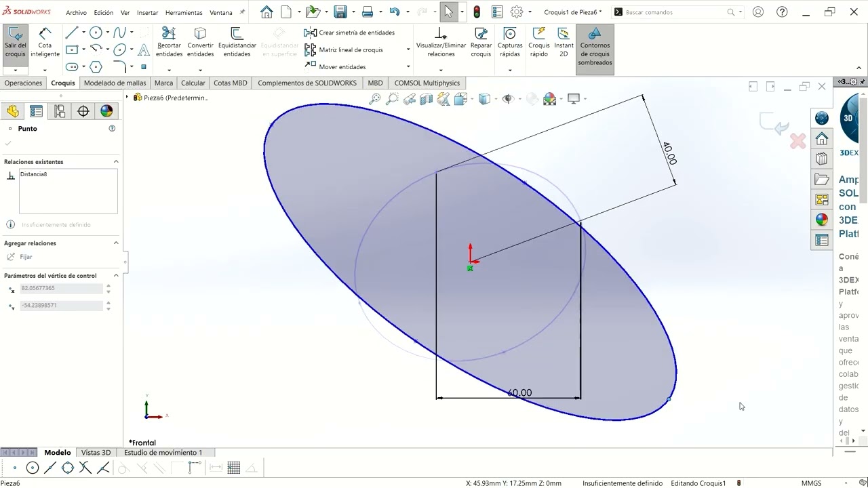Open Recortar entidades dropdown arrow
The height and width of the screenshot is (488, 868).
[169, 70]
